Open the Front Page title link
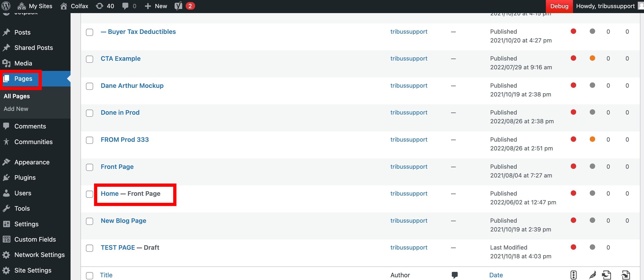This screenshot has height=280, width=644. (x=117, y=167)
